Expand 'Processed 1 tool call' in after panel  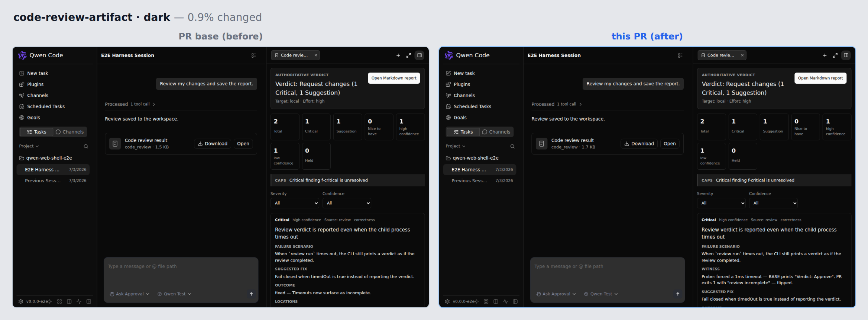(x=557, y=104)
